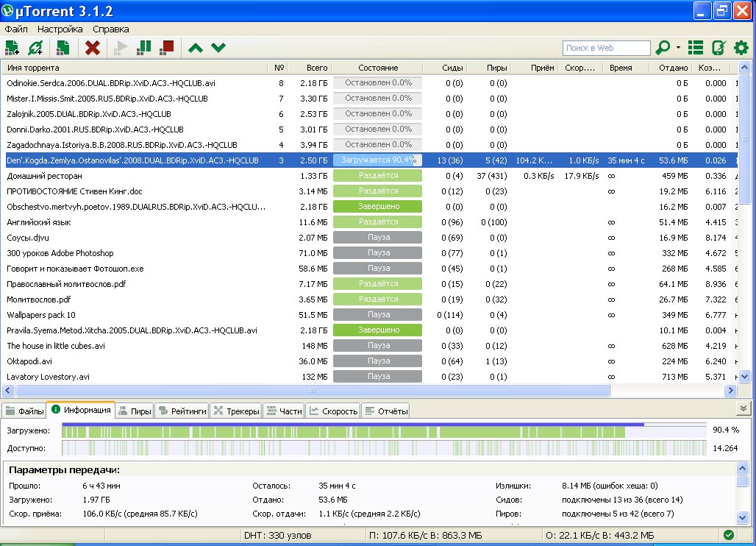Sort by the Сиды column header
The height and width of the screenshot is (546, 756).
click(x=445, y=68)
